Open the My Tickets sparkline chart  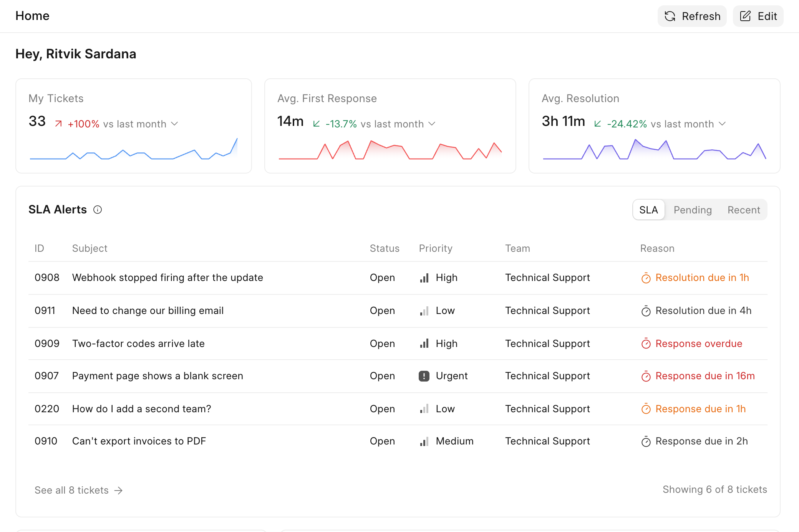tap(134, 149)
